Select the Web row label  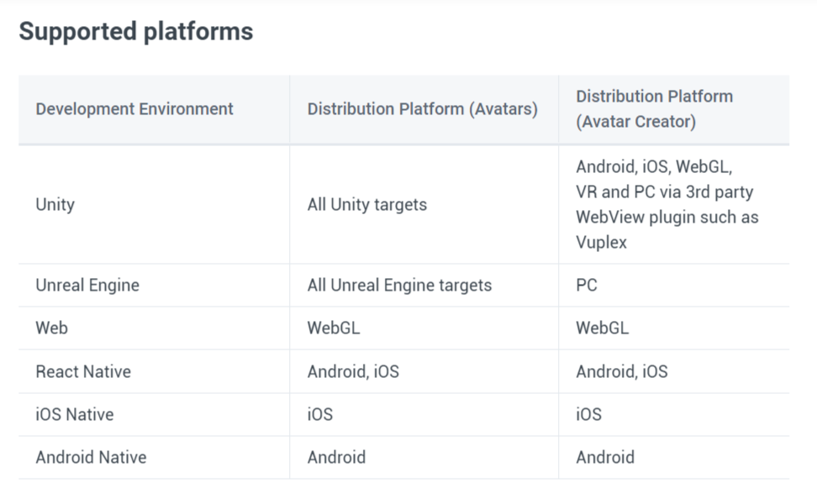(51, 328)
